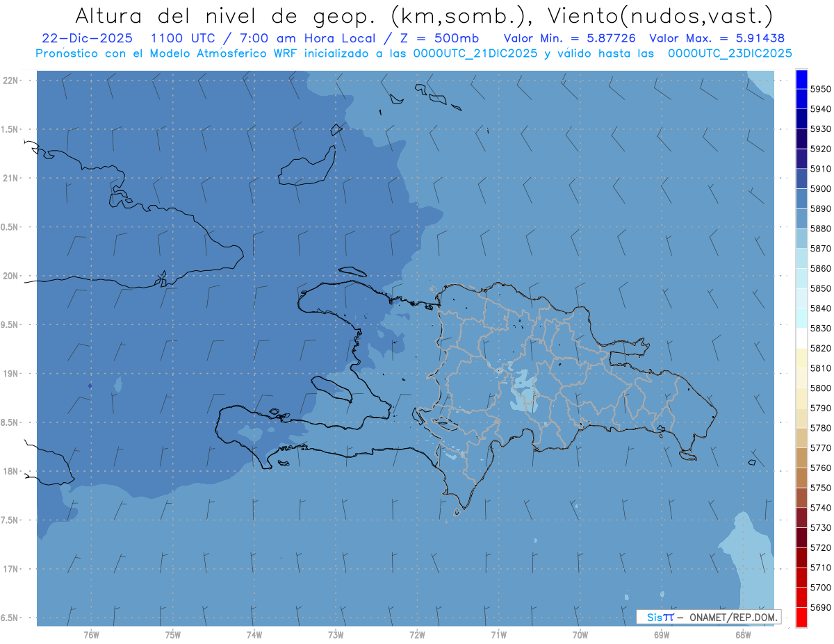
Task: Click the 'Valor Min. = 5.87726' text
Action: click(x=569, y=38)
